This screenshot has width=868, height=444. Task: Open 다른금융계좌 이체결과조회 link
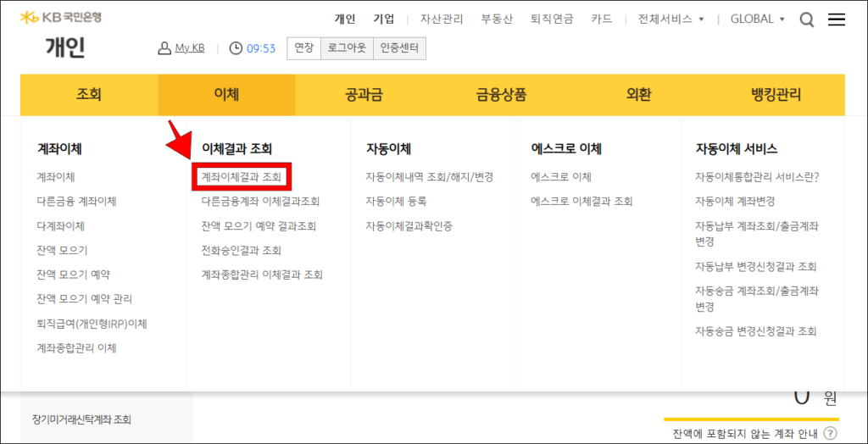[261, 202]
